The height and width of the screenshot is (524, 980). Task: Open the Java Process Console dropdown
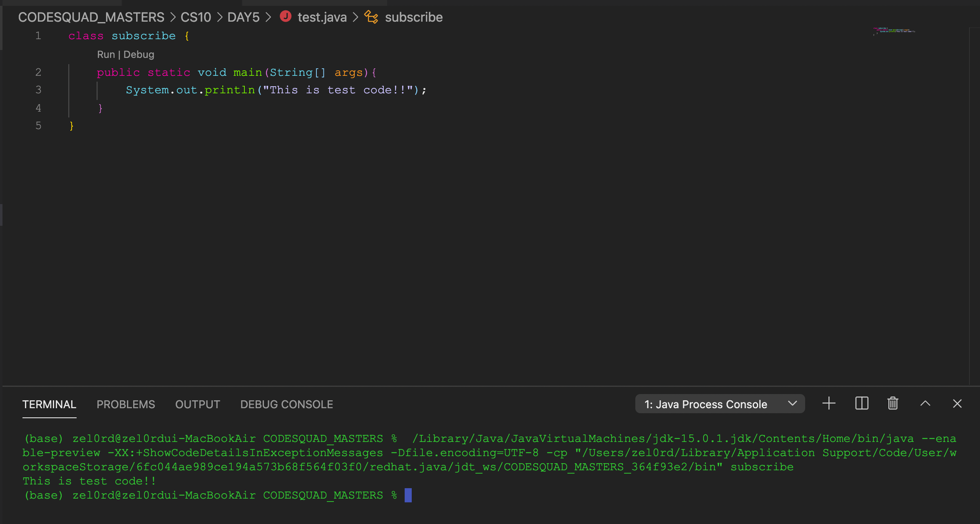click(719, 404)
